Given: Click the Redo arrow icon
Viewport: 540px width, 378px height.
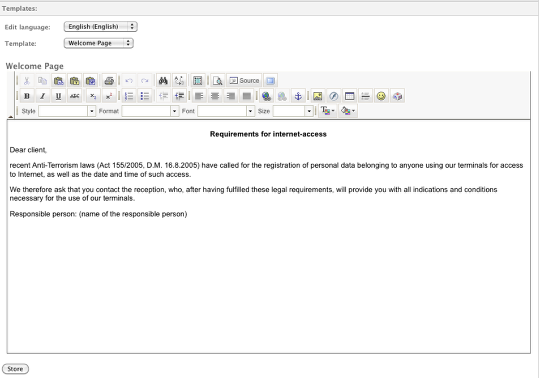Looking at the screenshot, I should coord(145,81).
